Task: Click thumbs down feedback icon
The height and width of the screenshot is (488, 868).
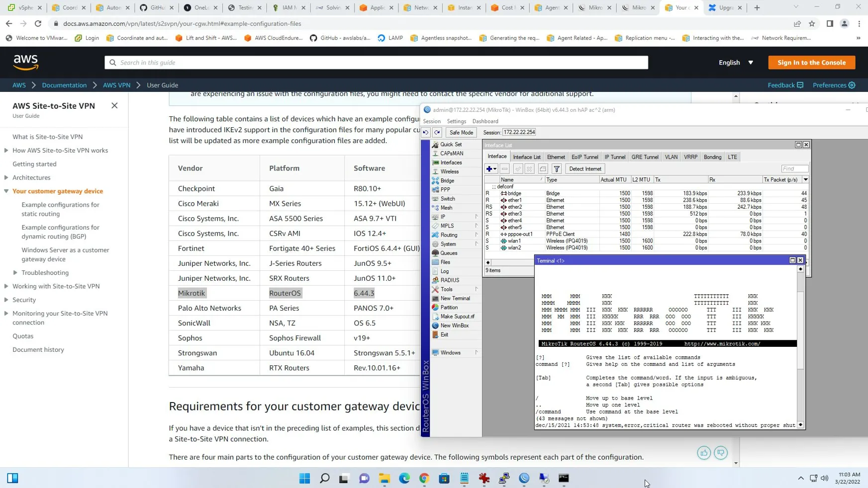Action: pos(721,453)
